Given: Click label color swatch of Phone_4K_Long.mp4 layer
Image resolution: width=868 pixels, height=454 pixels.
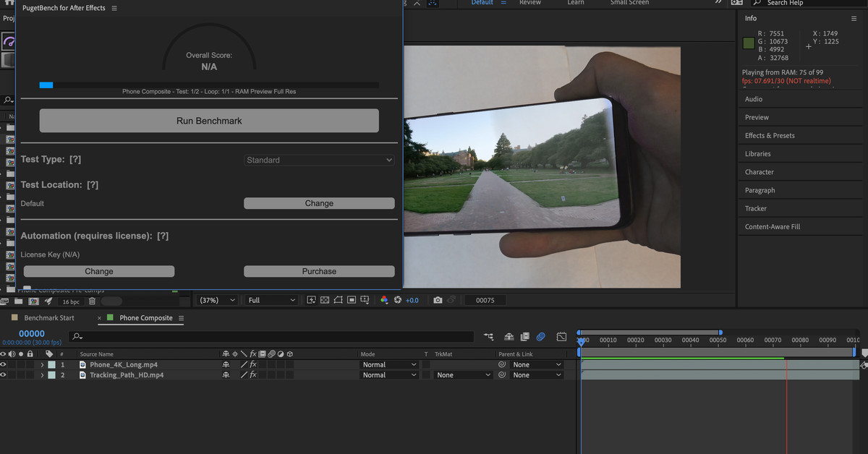Looking at the screenshot, I should point(51,365).
